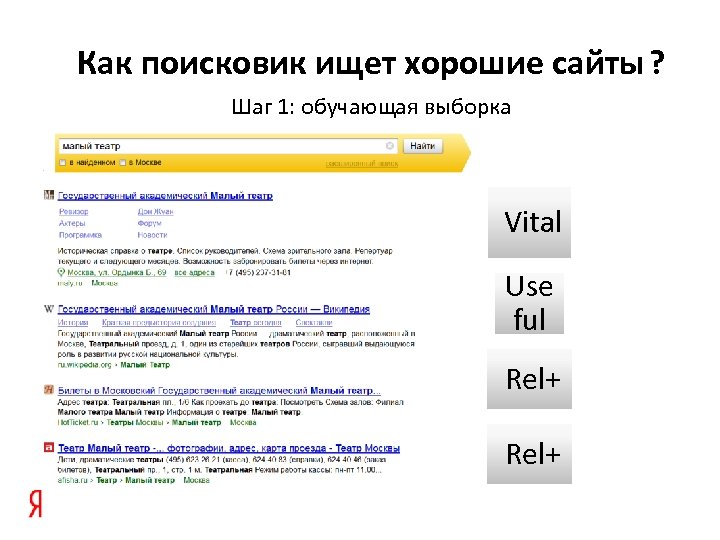This screenshot has height=540, width=720.
Task: Click the Rel+ button beside the HotTicket result
Action: coord(529,379)
